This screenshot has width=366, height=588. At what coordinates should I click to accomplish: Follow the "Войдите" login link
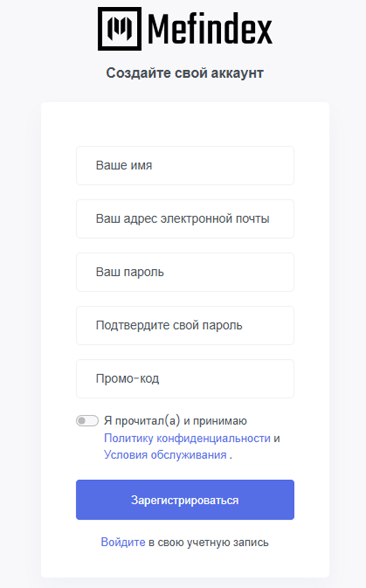pos(123,542)
